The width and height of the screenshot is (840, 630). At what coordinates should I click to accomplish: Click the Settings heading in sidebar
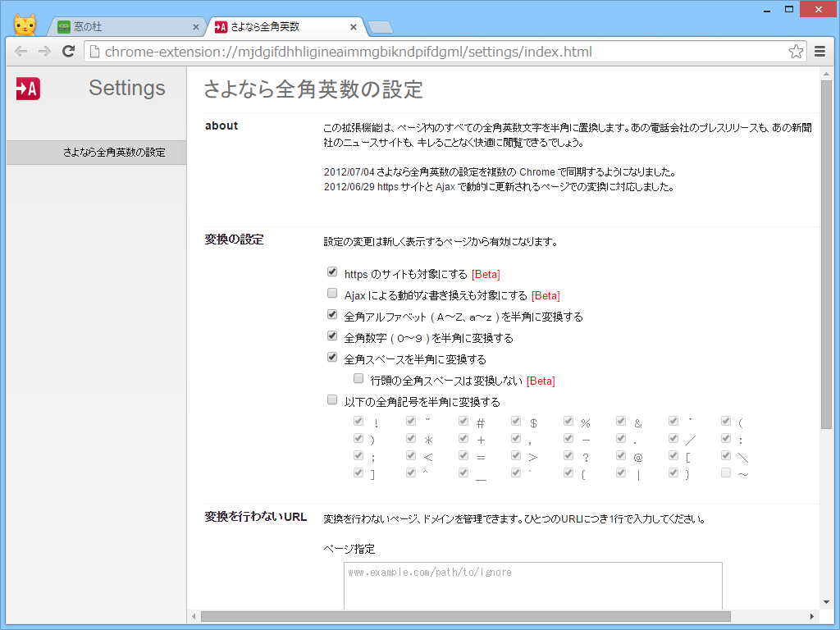click(x=127, y=88)
